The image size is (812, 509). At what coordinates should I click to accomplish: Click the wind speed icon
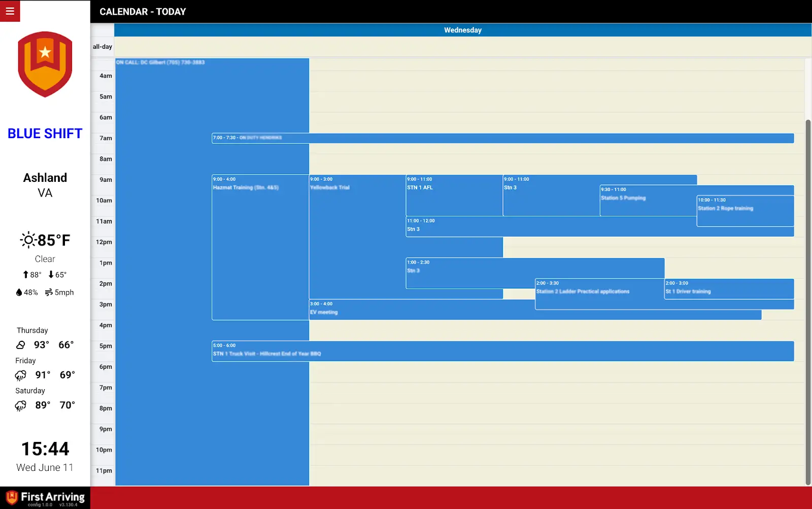tap(49, 293)
